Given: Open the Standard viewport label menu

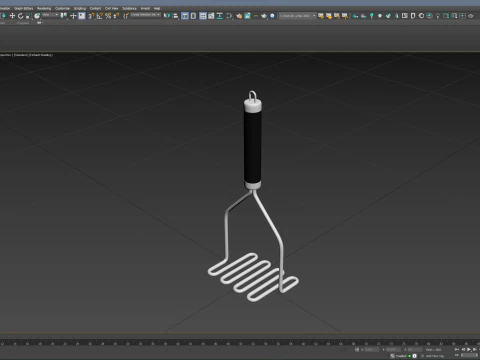Looking at the screenshot, I should (21, 55).
